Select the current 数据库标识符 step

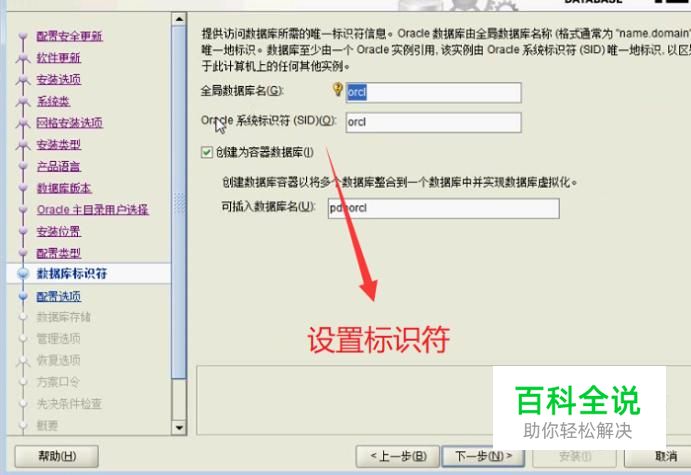click(72, 274)
